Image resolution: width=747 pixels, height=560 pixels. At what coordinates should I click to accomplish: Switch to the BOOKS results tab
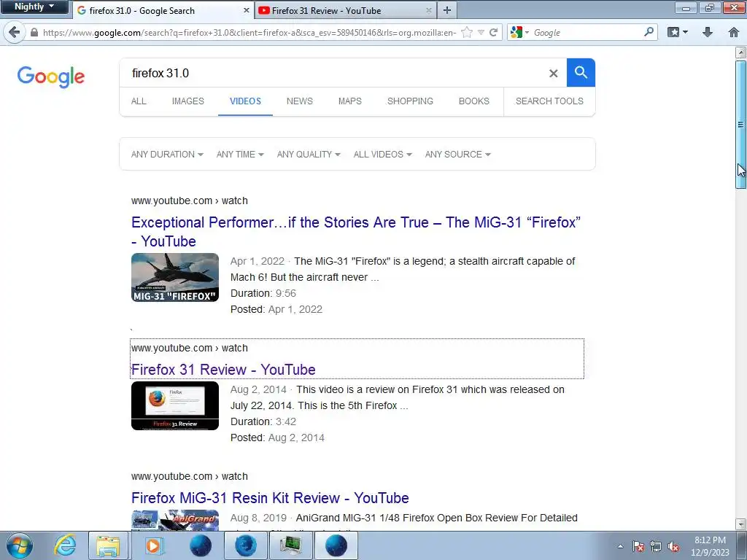pos(474,101)
